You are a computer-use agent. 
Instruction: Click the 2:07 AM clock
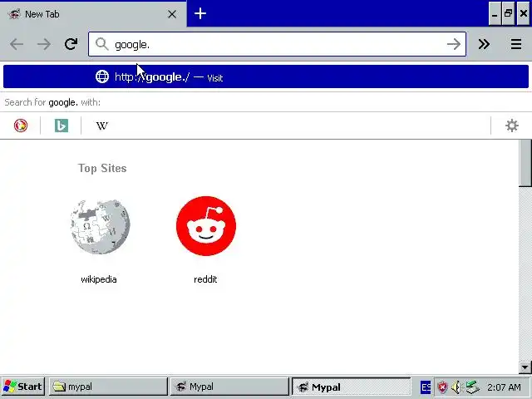504,387
